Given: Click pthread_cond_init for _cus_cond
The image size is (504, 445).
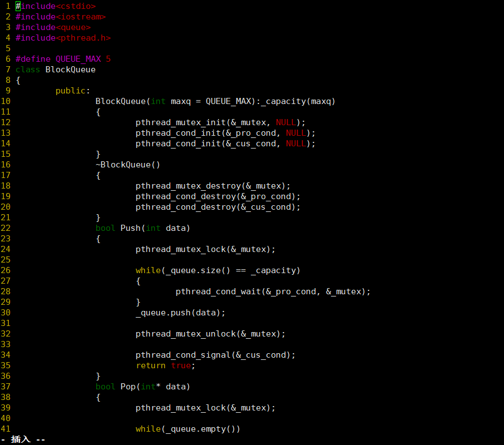Looking at the screenshot, I should click(x=225, y=144).
